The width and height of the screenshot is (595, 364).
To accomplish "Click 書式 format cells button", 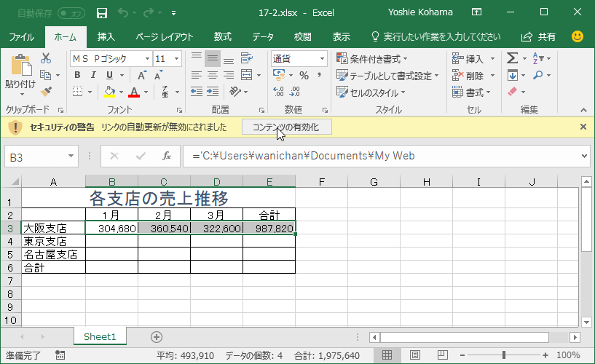I will pos(472,92).
